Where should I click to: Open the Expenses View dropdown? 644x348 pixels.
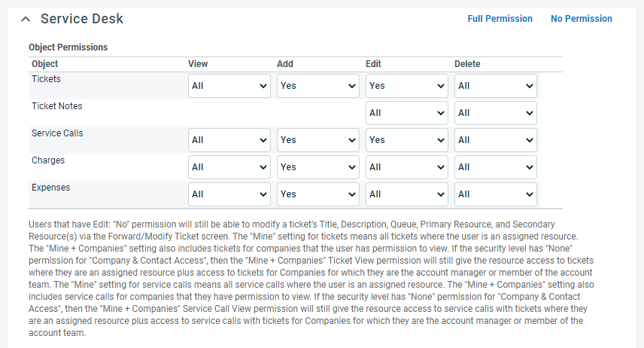pyautogui.click(x=229, y=194)
